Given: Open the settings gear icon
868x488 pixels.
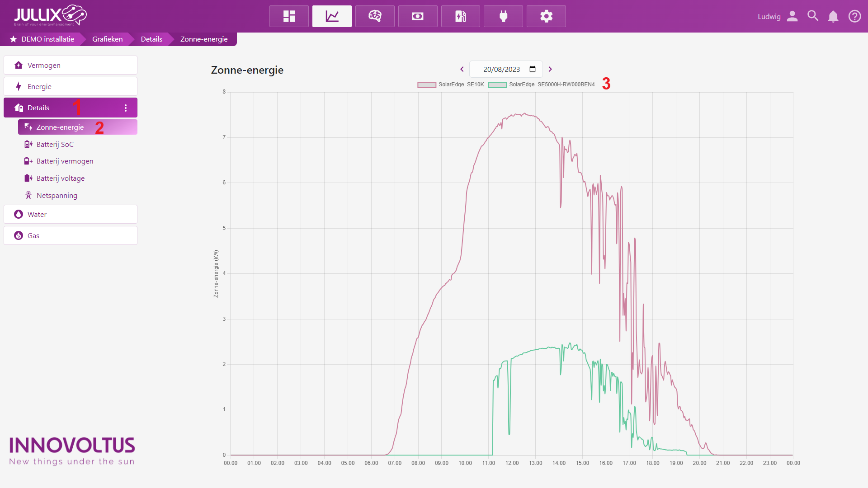Looking at the screenshot, I should click(x=546, y=16).
